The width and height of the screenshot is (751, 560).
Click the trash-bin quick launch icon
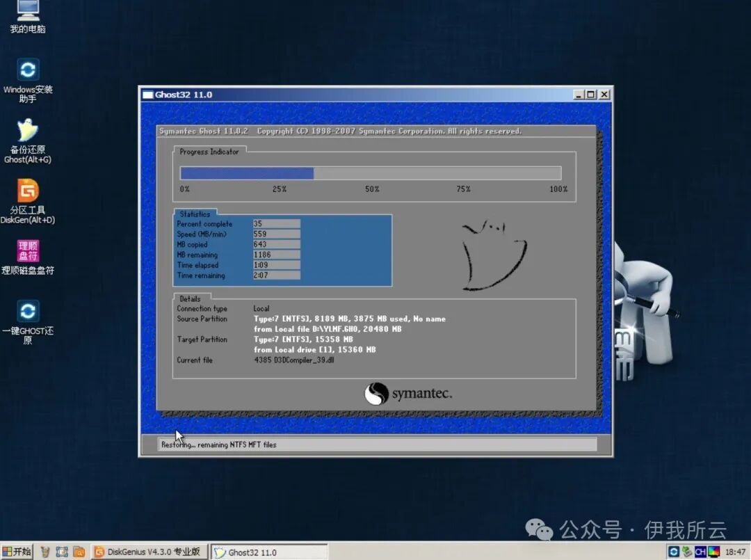click(45, 552)
